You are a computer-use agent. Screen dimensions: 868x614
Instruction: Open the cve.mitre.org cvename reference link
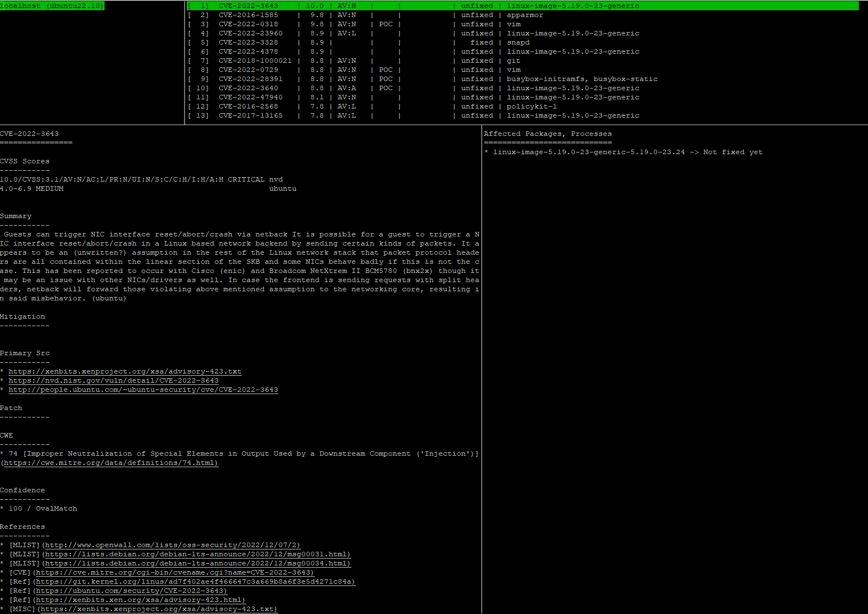[175, 572]
